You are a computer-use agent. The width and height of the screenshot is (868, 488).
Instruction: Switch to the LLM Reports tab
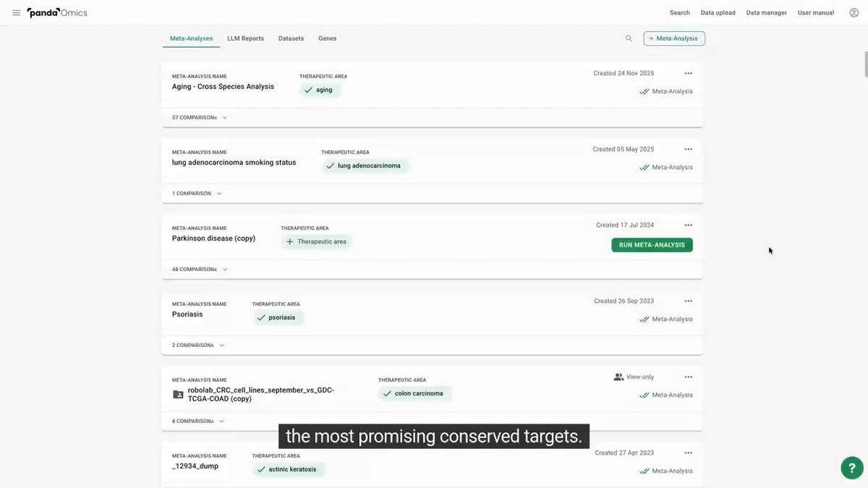tap(245, 38)
